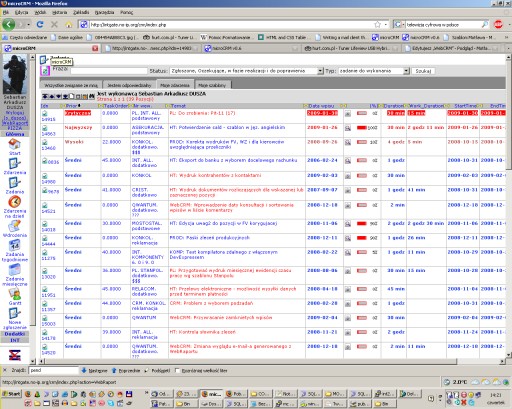Click Następne in the find bar
This screenshot has width=512, height=409.
pyautogui.click(x=94, y=370)
